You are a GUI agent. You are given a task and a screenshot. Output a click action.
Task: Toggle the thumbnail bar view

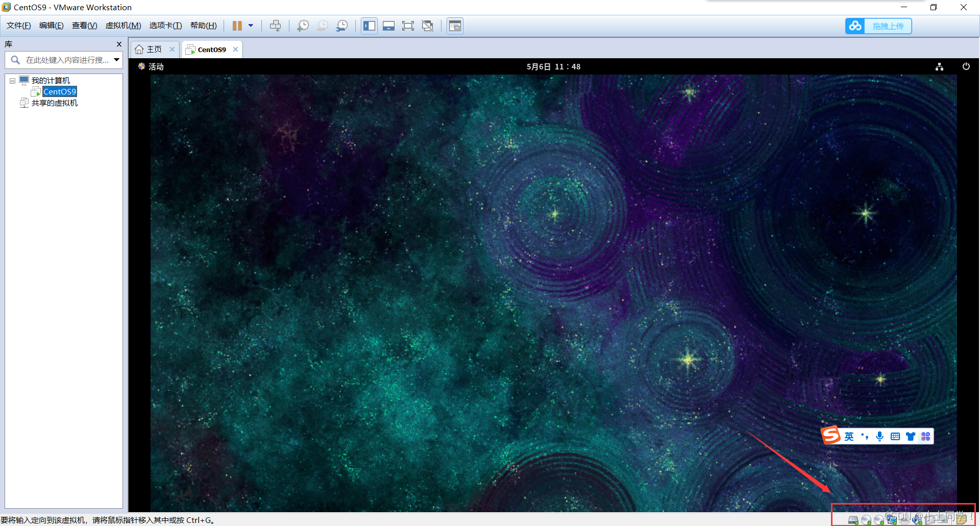tap(388, 26)
